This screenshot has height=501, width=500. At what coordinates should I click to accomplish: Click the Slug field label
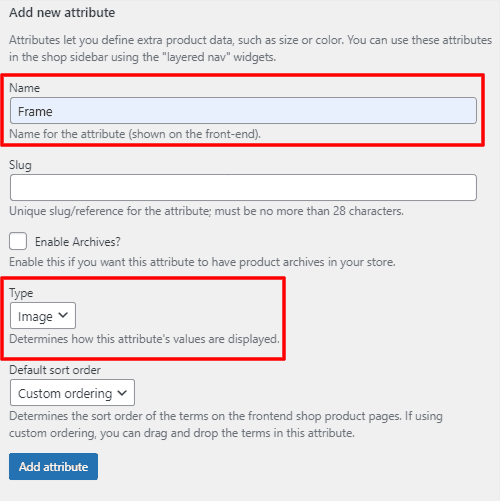(20, 165)
